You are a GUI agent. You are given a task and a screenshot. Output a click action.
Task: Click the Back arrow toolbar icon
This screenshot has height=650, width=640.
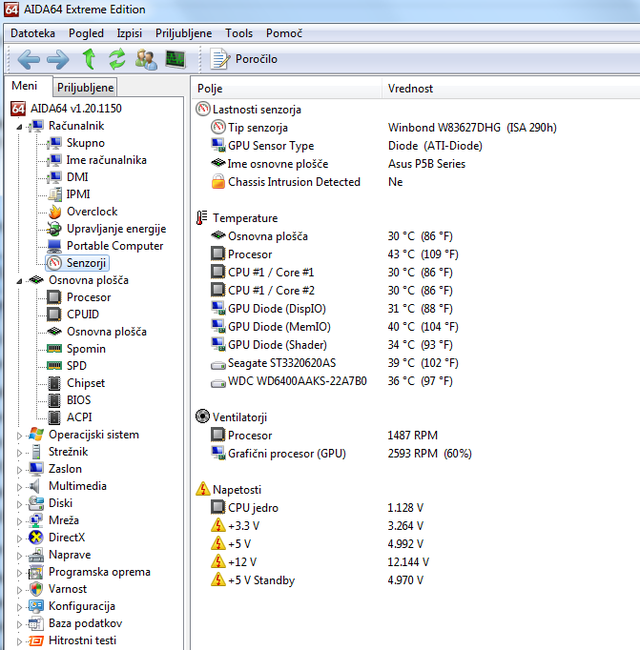pos(28,59)
